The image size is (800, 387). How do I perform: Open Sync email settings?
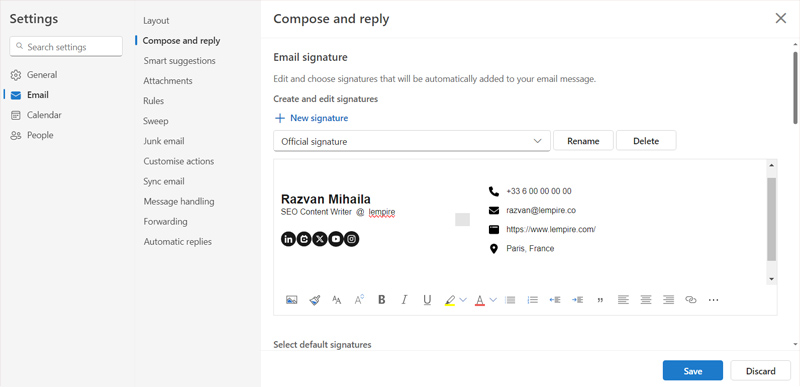pos(164,182)
